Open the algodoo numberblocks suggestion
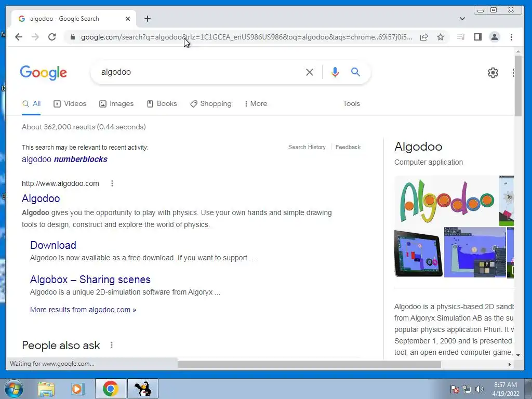The width and height of the screenshot is (532, 399). click(64, 159)
